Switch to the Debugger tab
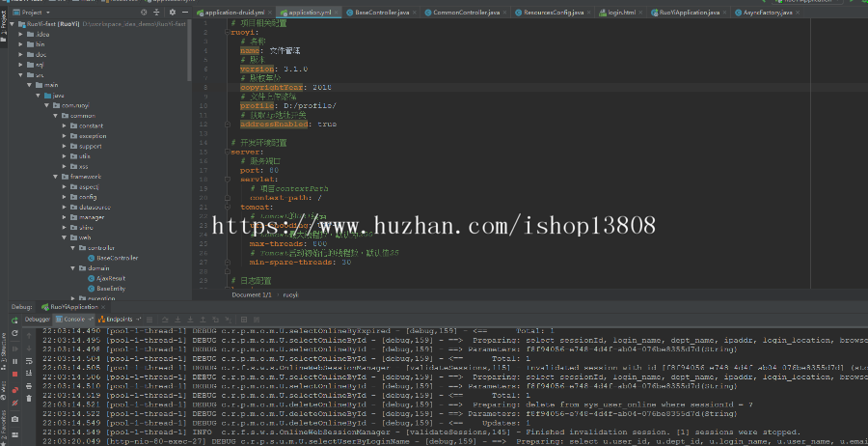Image resolution: width=868 pixels, height=446 pixels. point(38,318)
